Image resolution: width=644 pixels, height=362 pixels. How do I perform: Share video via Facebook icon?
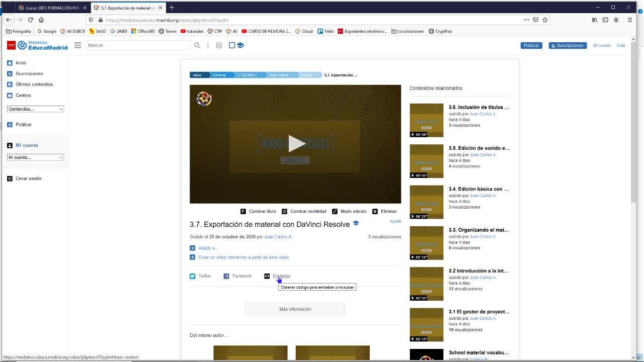[x=226, y=276]
